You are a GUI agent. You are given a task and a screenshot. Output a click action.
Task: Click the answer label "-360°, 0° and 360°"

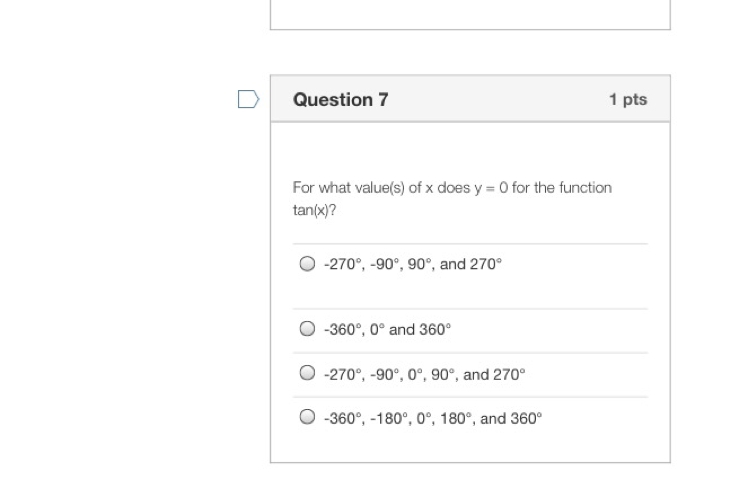tap(387, 329)
